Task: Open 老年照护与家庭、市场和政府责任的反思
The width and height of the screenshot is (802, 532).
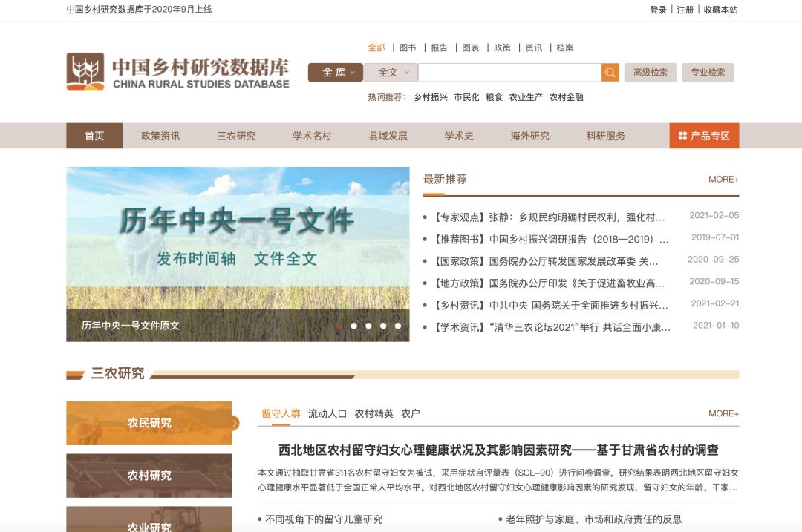Action: click(594, 519)
